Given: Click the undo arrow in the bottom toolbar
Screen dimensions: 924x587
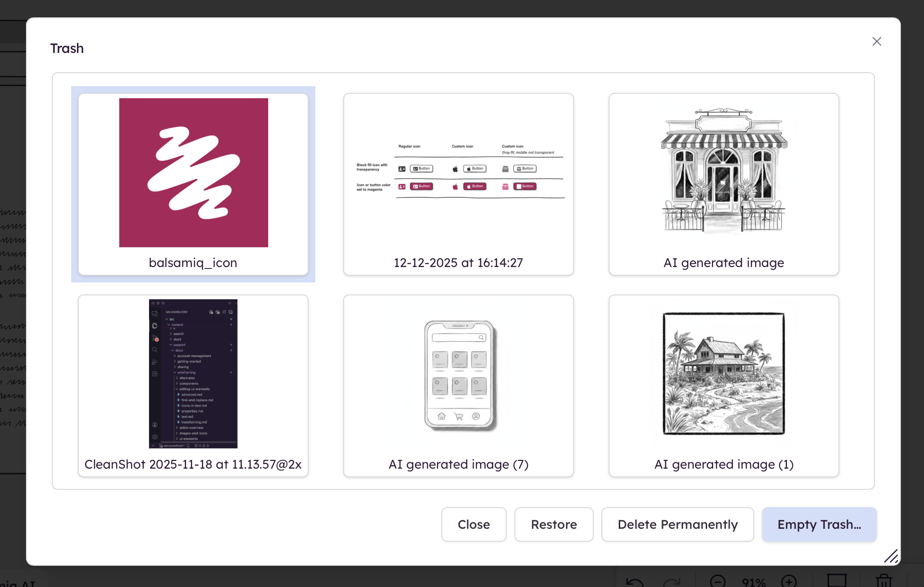Looking at the screenshot, I should point(635,582).
